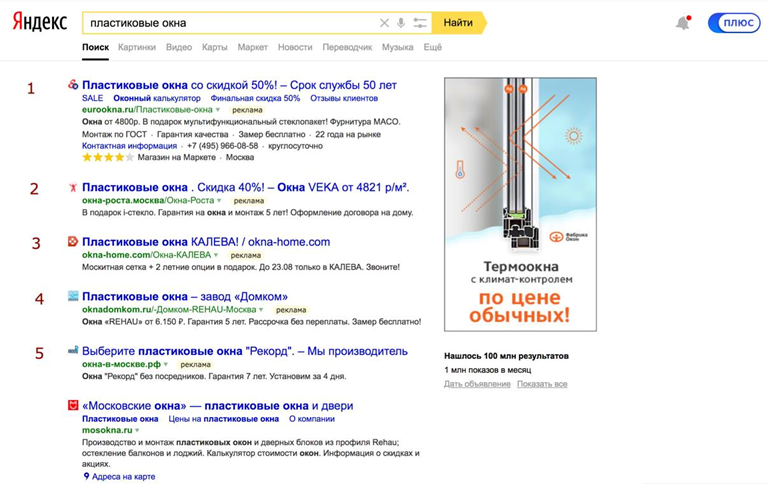Click okna-home favicon icon

click(x=73, y=241)
